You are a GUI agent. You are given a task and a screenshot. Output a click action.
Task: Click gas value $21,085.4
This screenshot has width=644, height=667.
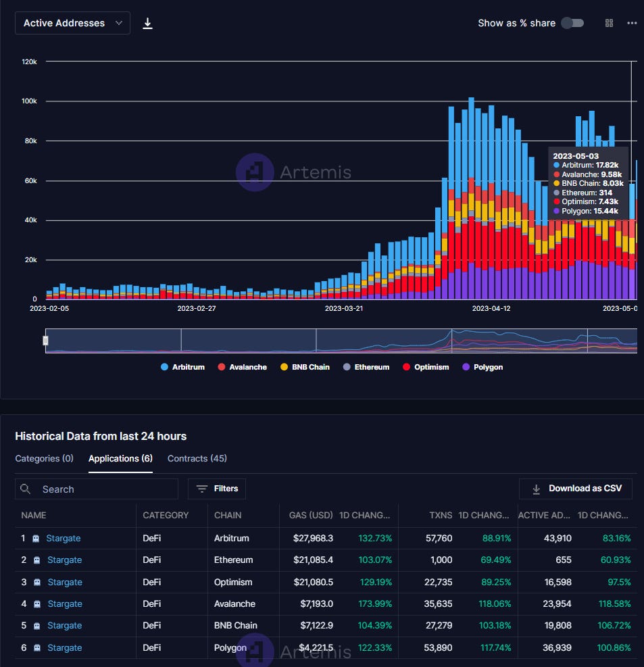(x=313, y=560)
